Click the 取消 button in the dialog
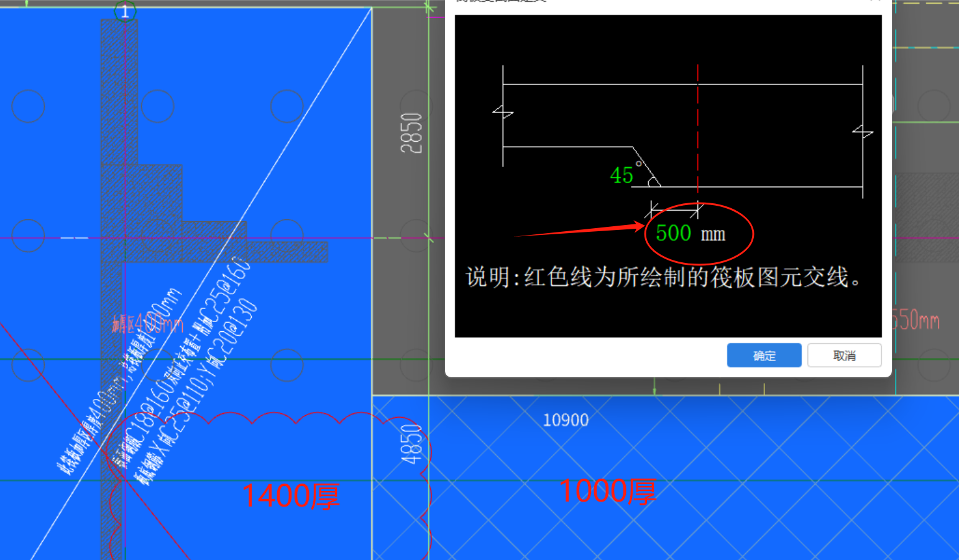This screenshot has height=560, width=959. (844, 356)
